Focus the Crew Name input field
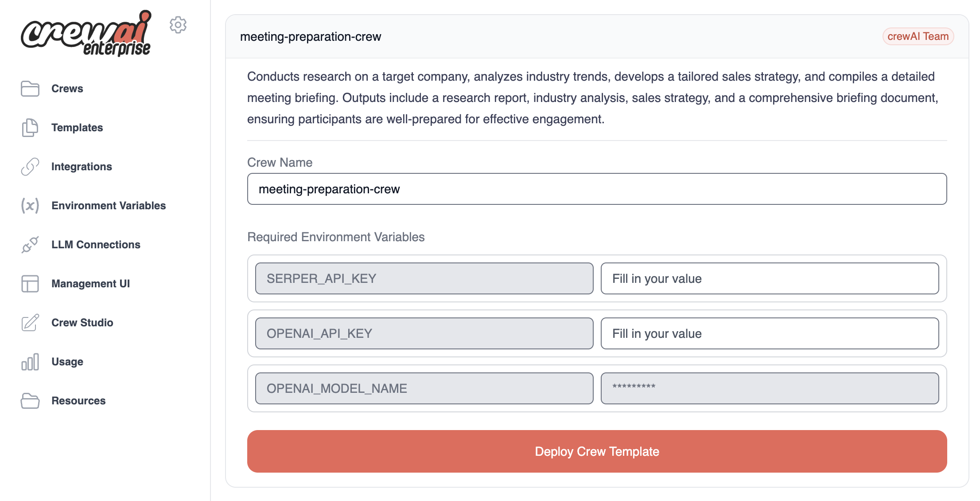Viewport: 980px width, 501px height. pyautogui.click(x=597, y=189)
